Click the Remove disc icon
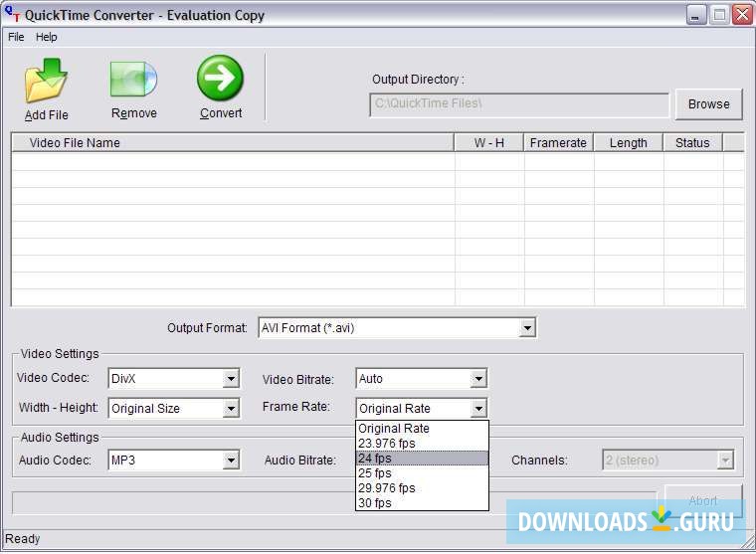Viewport: 756px width, 554px height. (133, 79)
